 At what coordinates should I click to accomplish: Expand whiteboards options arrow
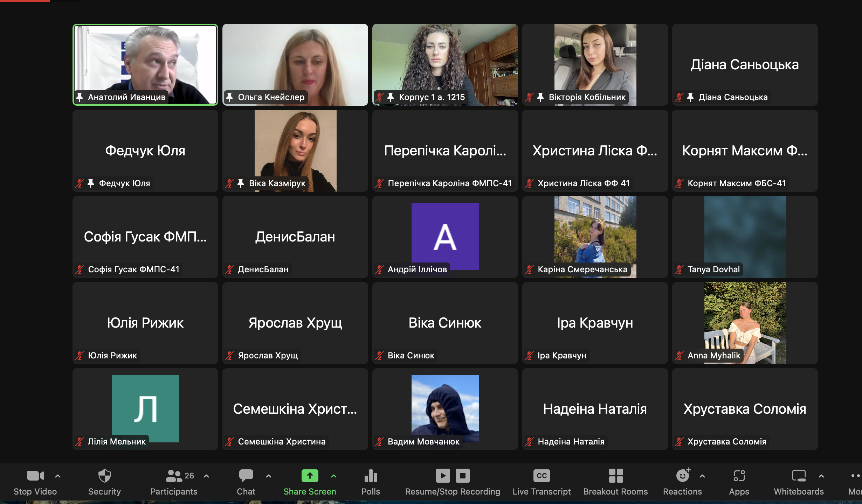point(821,476)
